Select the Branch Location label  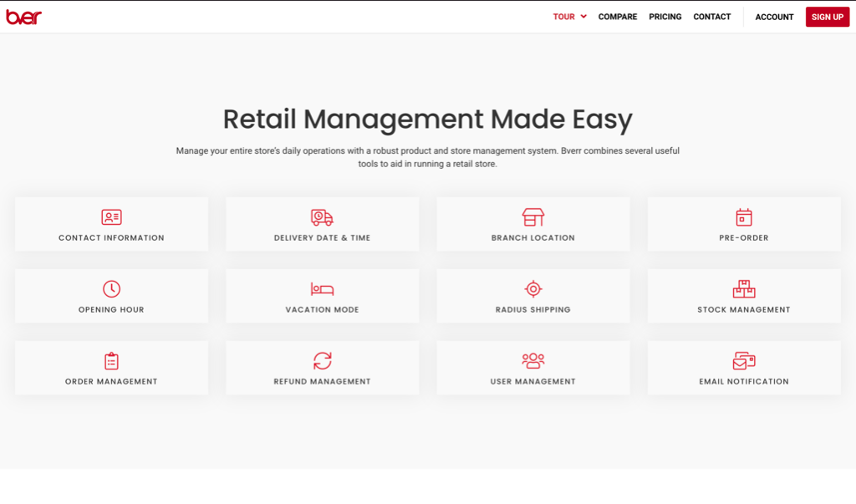click(x=532, y=237)
